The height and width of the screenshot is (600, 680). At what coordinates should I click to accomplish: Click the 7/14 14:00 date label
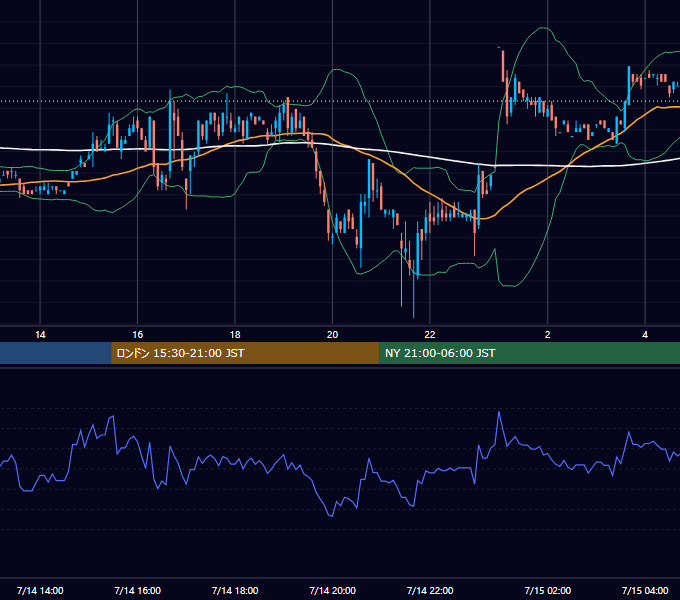click(x=40, y=590)
